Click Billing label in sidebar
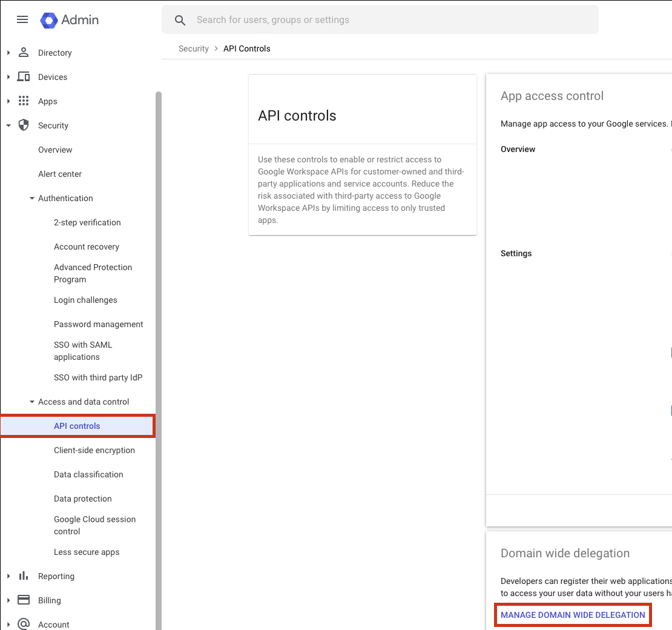 coord(49,600)
